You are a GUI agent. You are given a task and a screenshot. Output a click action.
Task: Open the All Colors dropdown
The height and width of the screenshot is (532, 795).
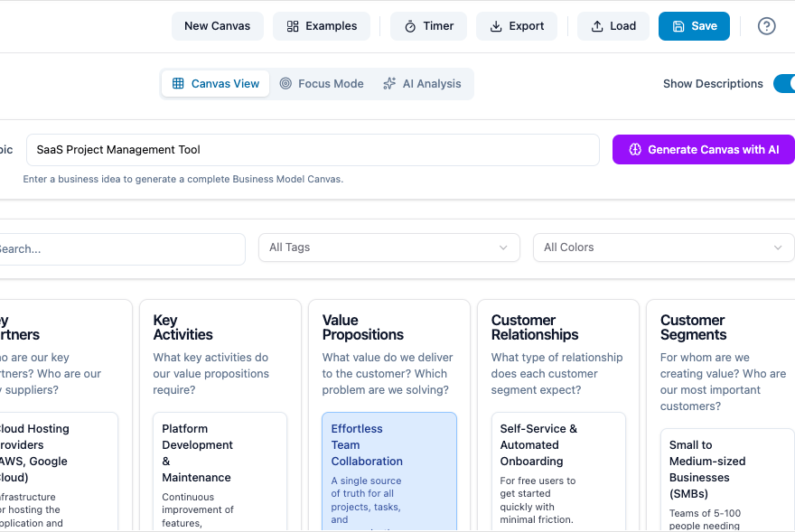click(x=663, y=247)
